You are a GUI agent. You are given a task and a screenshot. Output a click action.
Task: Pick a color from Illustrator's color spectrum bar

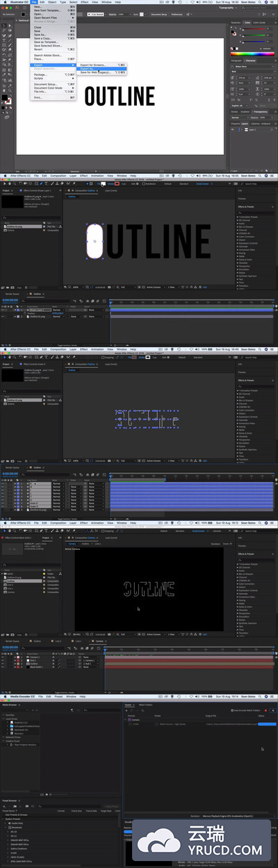click(x=252, y=54)
